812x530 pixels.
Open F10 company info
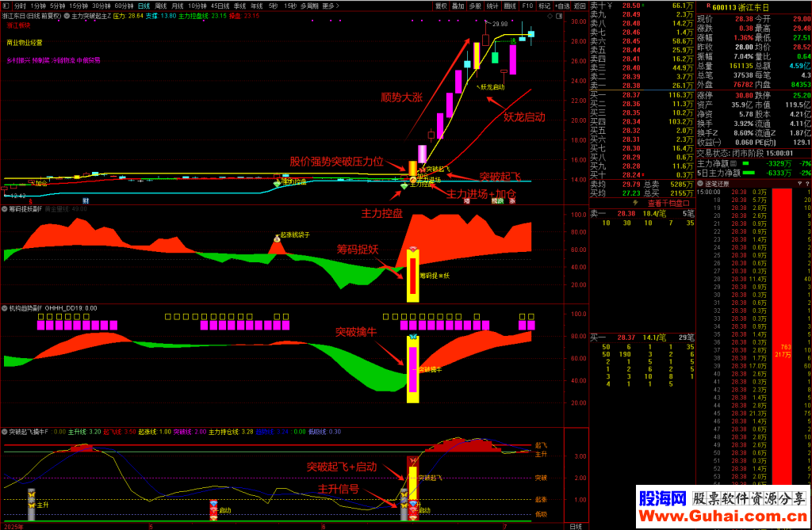(527, 6)
